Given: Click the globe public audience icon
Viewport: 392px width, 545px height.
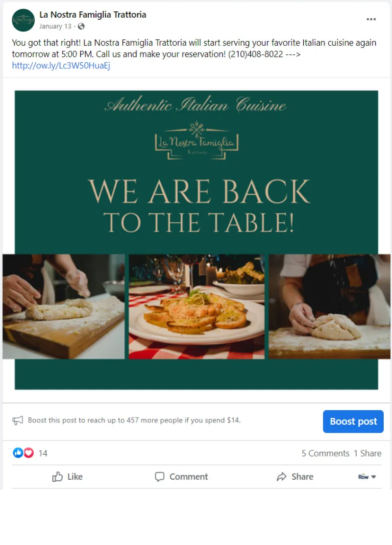Looking at the screenshot, I should point(81,26).
